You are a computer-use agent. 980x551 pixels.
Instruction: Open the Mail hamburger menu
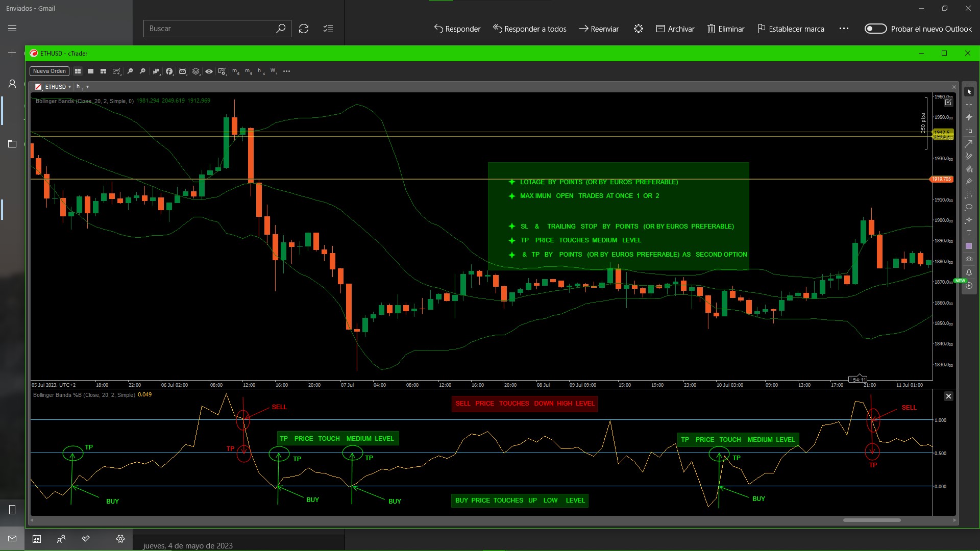point(12,29)
